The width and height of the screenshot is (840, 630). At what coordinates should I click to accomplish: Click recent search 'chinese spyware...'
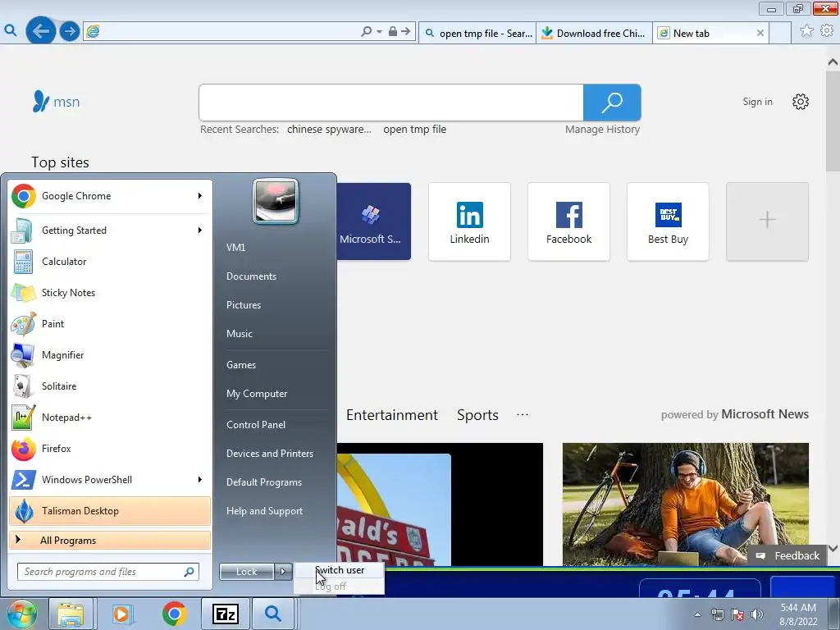click(x=329, y=129)
